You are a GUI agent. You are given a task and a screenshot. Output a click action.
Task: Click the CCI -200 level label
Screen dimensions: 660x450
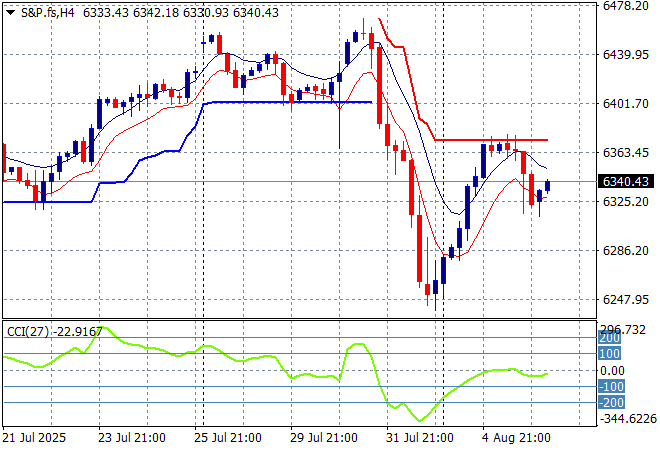[x=611, y=402]
